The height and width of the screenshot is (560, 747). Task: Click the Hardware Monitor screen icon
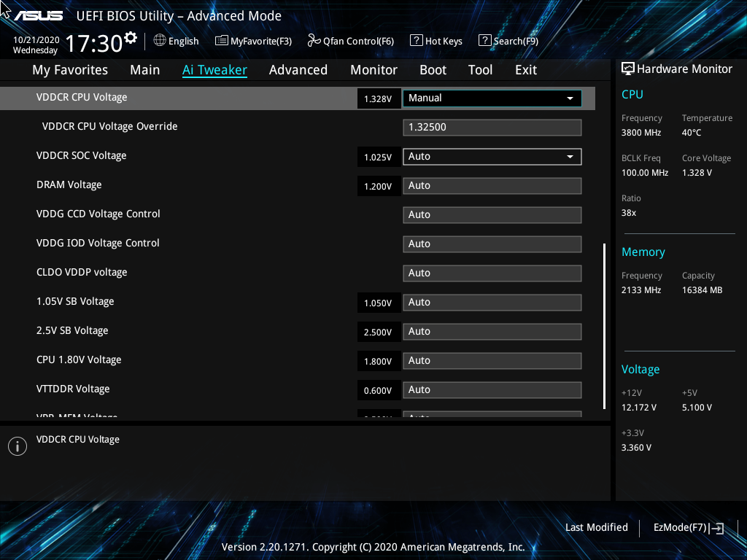point(628,69)
